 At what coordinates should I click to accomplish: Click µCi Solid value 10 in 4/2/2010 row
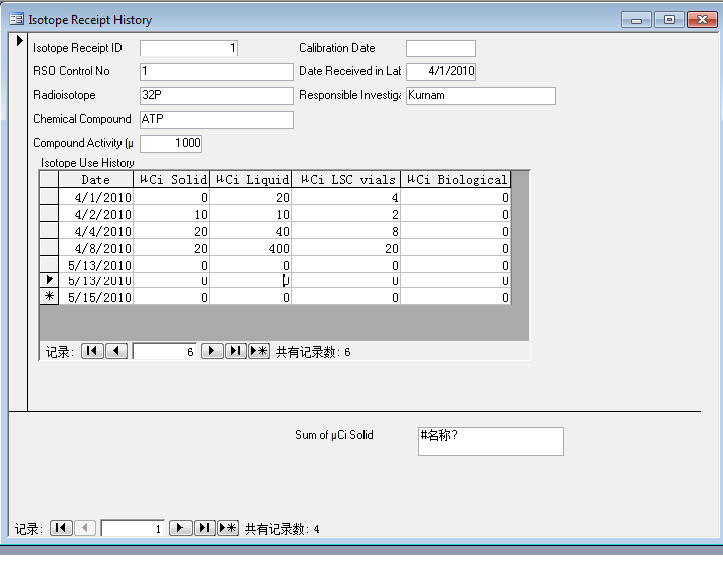click(172, 214)
